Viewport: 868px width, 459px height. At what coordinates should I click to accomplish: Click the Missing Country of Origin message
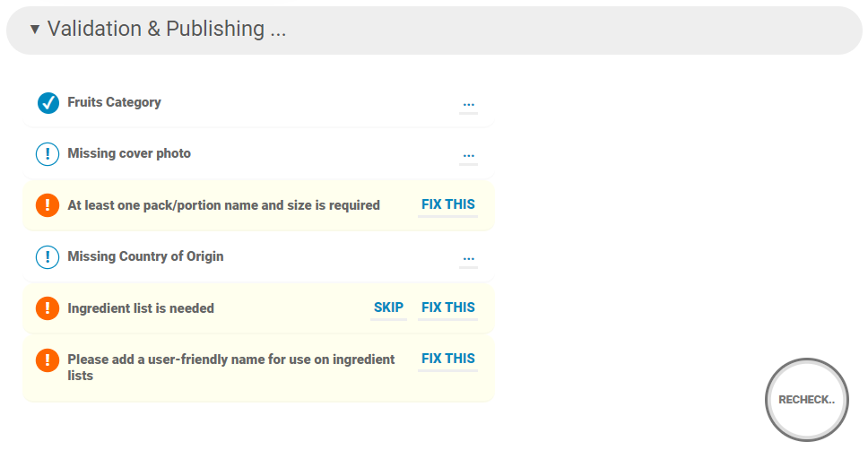(x=145, y=256)
